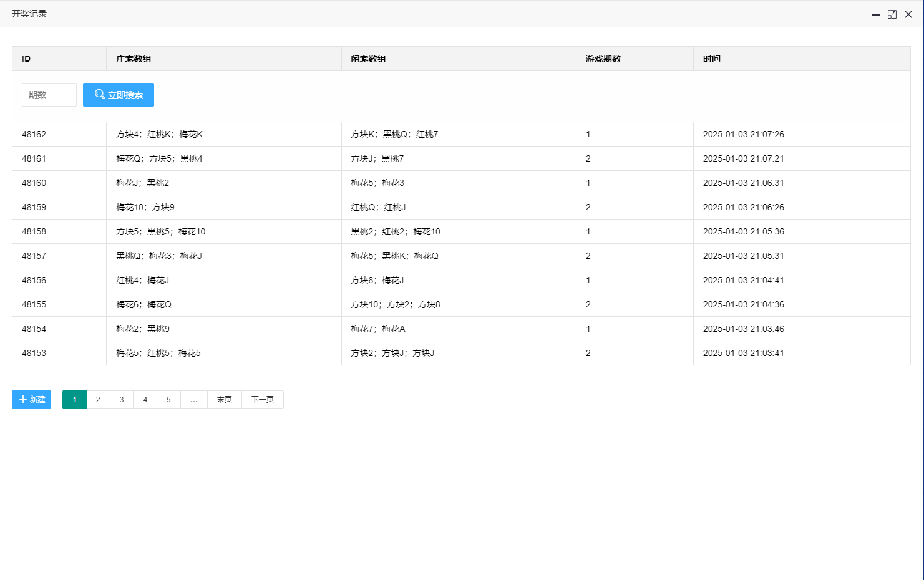The width and height of the screenshot is (924, 580).
Task: Click the current page 1 button
Action: click(x=75, y=400)
